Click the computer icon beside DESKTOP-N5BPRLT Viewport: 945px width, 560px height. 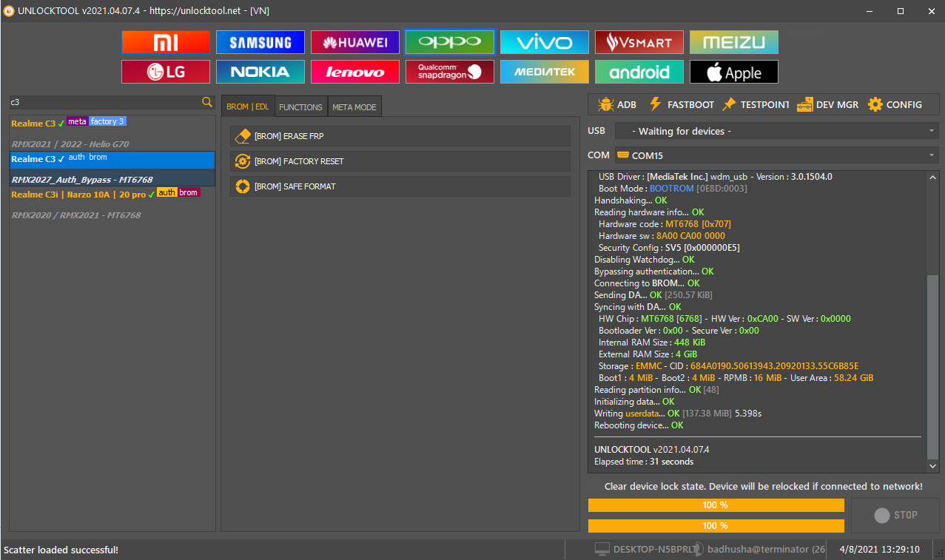coord(602,550)
